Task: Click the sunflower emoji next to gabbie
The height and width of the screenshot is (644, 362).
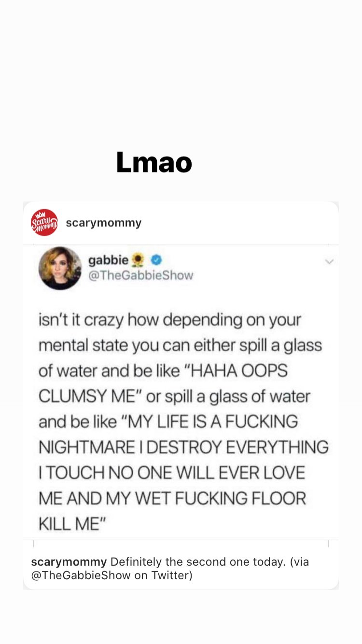Action: (x=139, y=260)
